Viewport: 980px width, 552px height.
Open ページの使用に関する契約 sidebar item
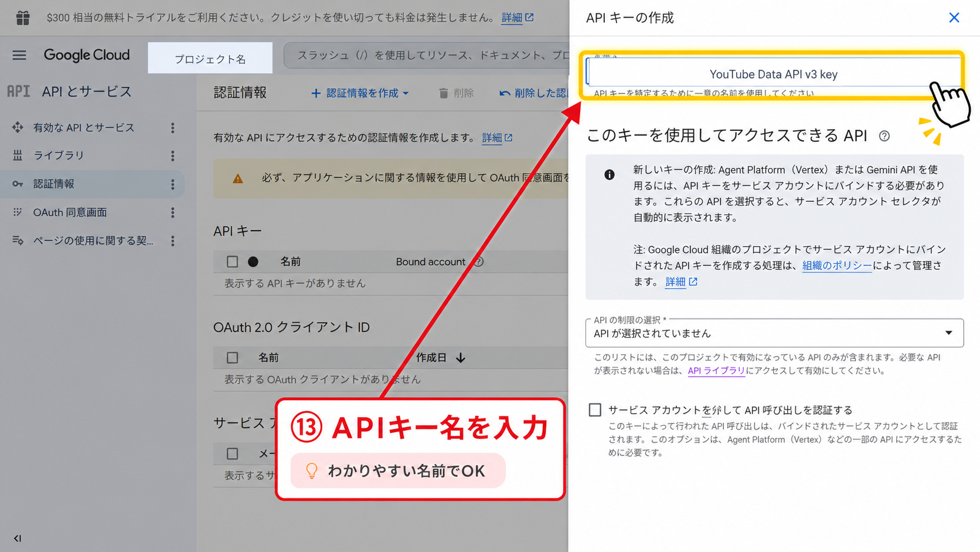[93, 241]
